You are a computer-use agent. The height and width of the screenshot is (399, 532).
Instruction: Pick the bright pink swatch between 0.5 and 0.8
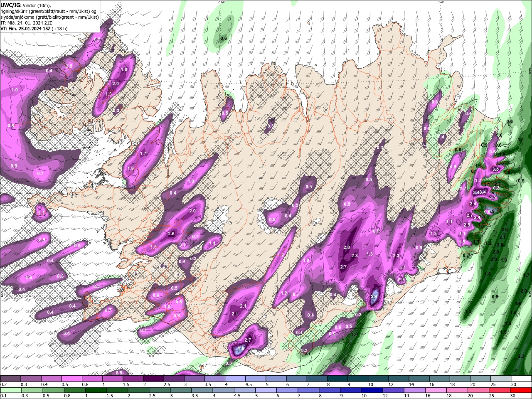(71, 379)
